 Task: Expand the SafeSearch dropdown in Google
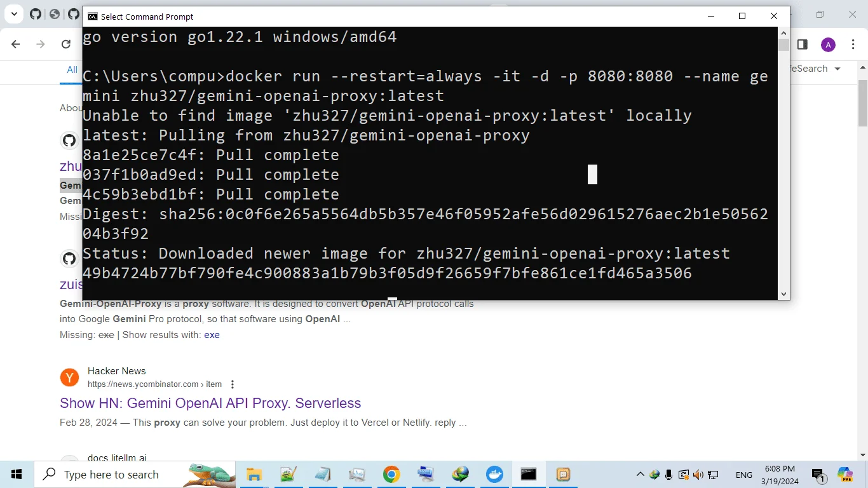click(837, 69)
